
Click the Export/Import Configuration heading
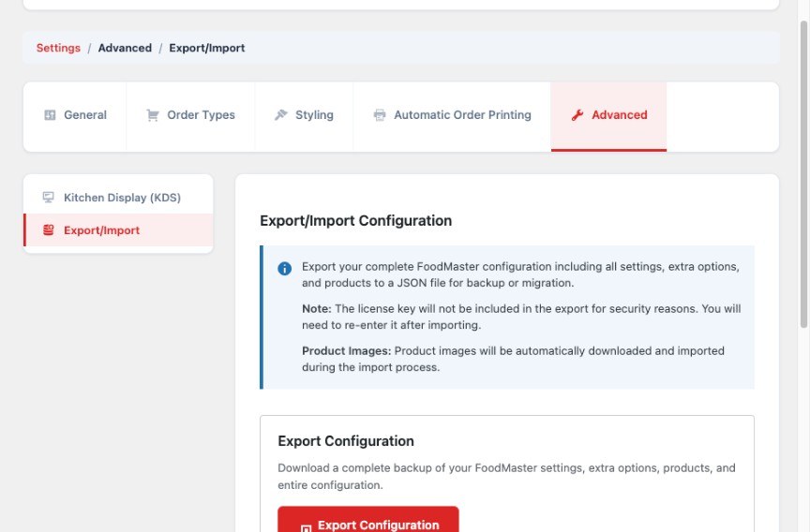click(356, 221)
